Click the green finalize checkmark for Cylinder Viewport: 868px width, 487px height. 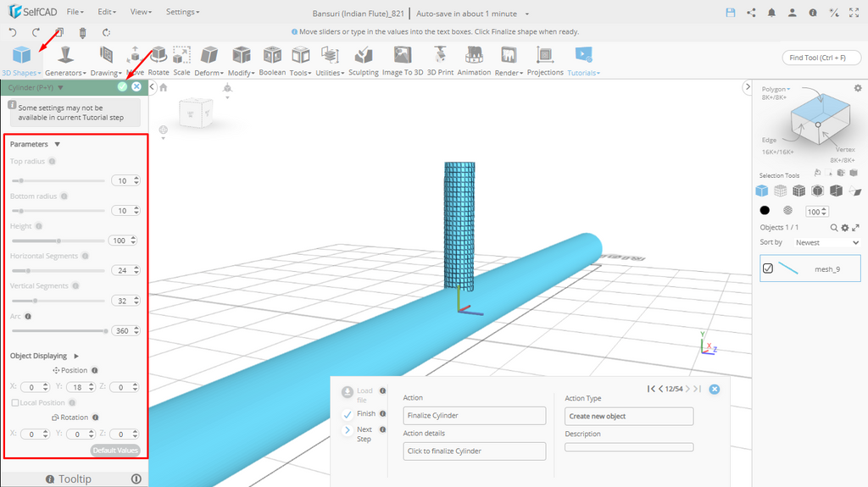[x=123, y=87]
